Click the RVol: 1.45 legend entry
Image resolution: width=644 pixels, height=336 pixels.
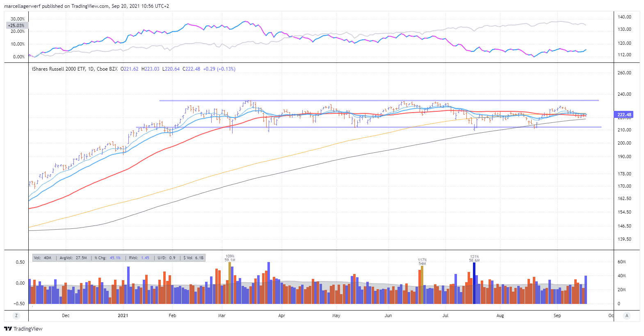click(x=139, y=258)
